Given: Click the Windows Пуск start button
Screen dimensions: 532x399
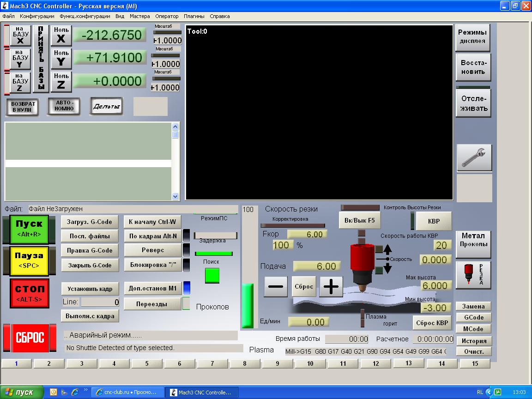Looking at the screenshot, I should click(x=22, y=392).
